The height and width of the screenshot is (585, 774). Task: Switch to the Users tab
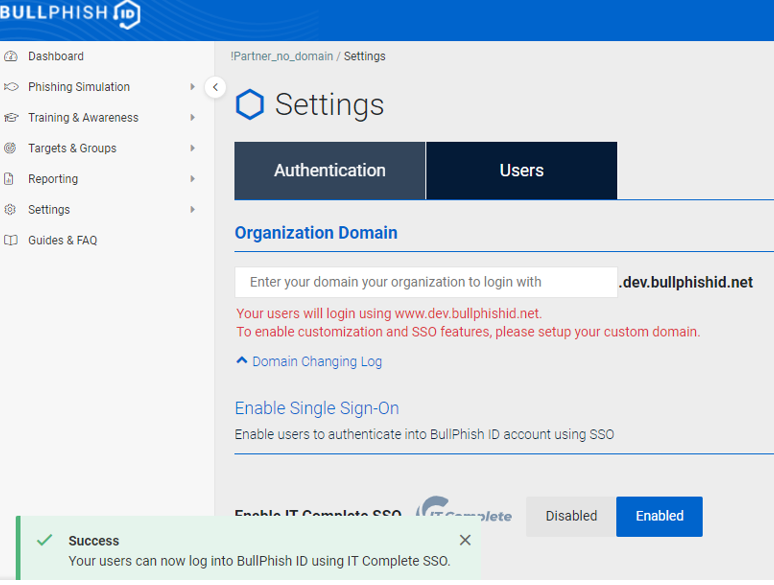pos(521,170)
